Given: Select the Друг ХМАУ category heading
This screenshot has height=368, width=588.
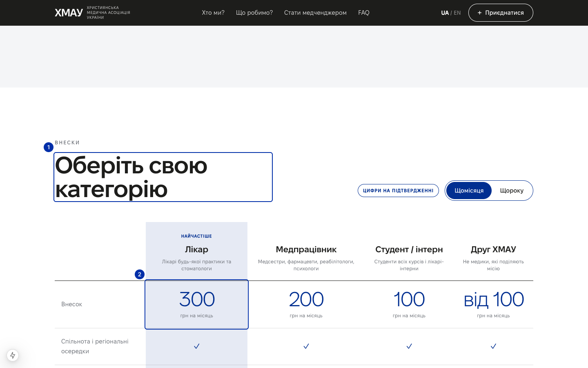Looking at the screenshot, I should pos(493,249).
